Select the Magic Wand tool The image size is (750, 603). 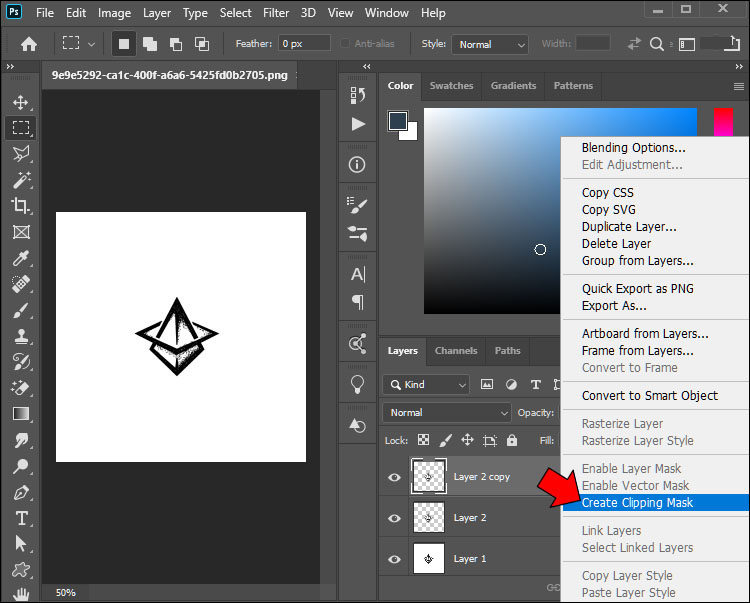pyautogui.click(x=21, y=180)
